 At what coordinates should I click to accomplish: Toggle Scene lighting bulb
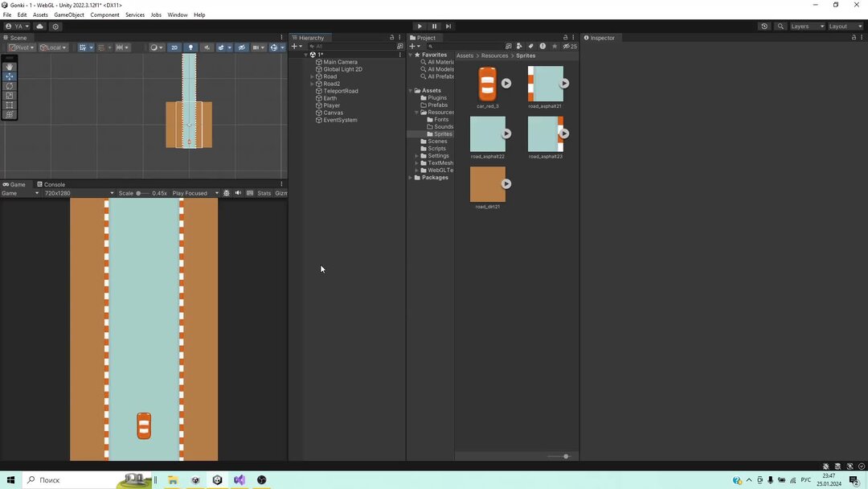click(x=190, y=47)
